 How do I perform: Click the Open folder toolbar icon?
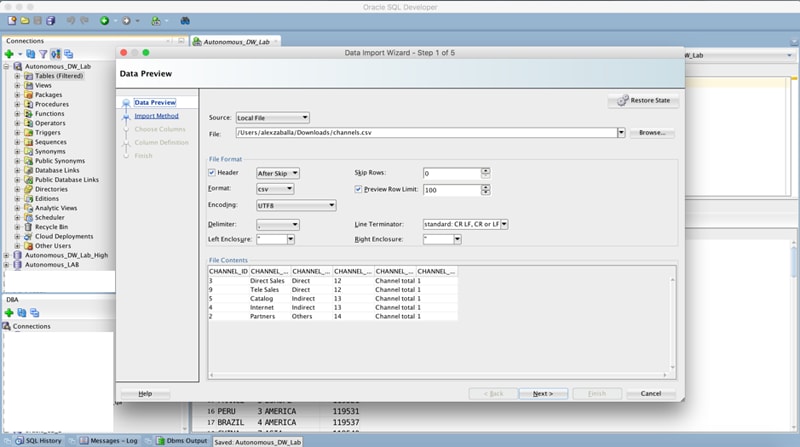(x=23, y=20)
